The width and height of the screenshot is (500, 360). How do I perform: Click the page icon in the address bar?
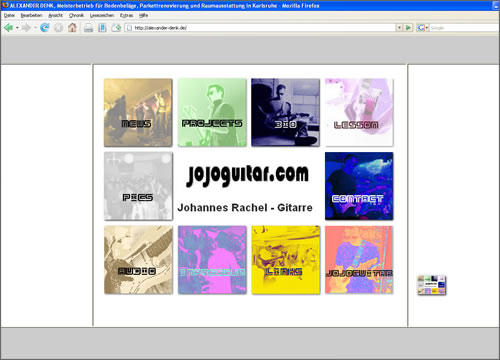tap(130, 28)
